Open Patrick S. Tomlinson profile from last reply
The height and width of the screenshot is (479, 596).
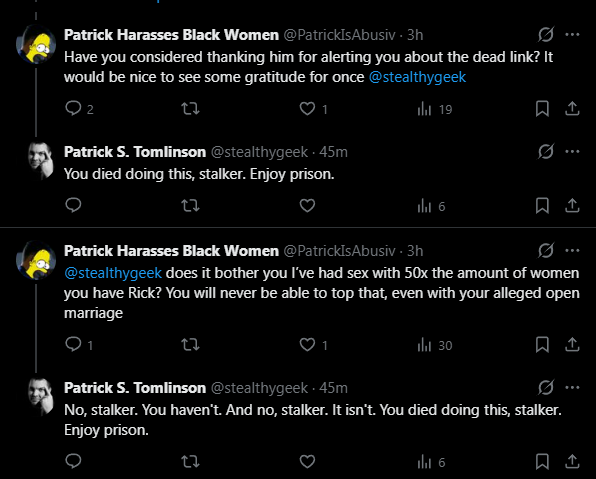pyautogui.click(x=135, y=388)
